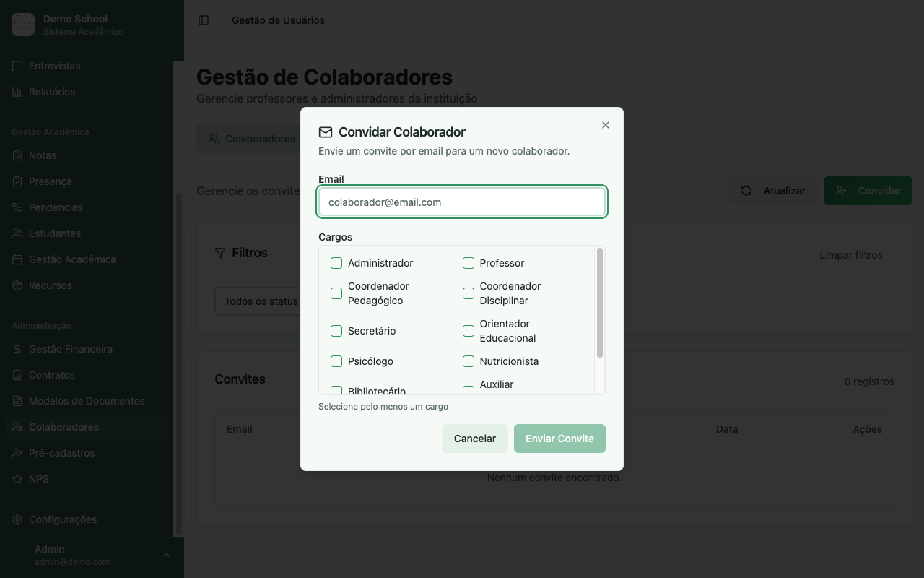The height and width of the screenshot is (578, 924).
Task: Click the green Convidar button
Action: coord(868,191)
